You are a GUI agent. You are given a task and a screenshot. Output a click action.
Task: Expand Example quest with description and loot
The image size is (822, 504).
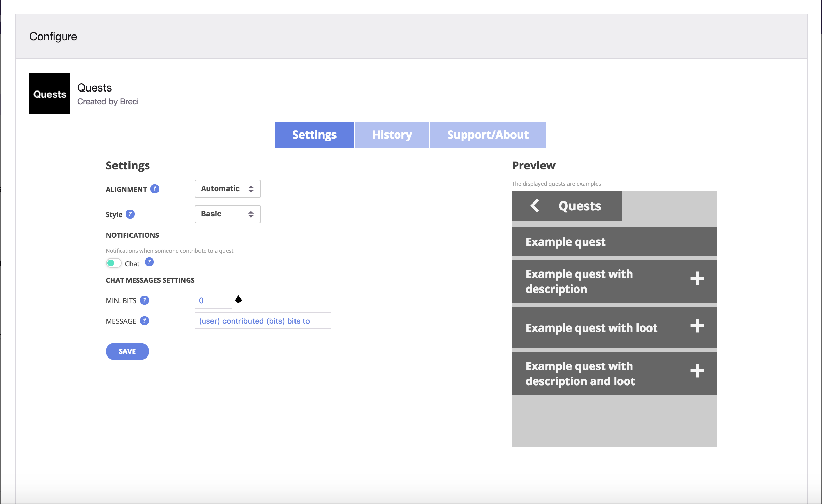[697, 371]
